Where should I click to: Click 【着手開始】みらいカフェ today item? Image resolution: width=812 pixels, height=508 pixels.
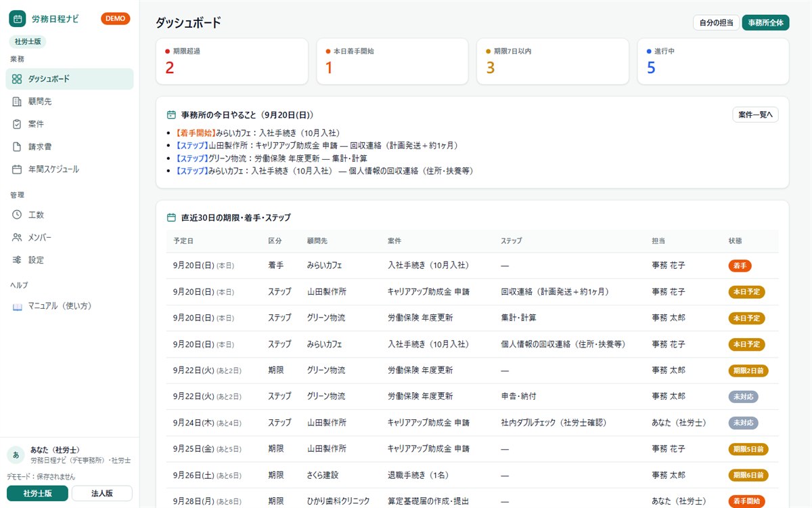point(257,133)
